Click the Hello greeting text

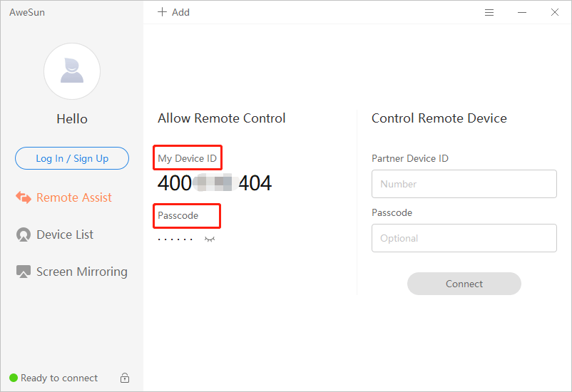point(72,119)
